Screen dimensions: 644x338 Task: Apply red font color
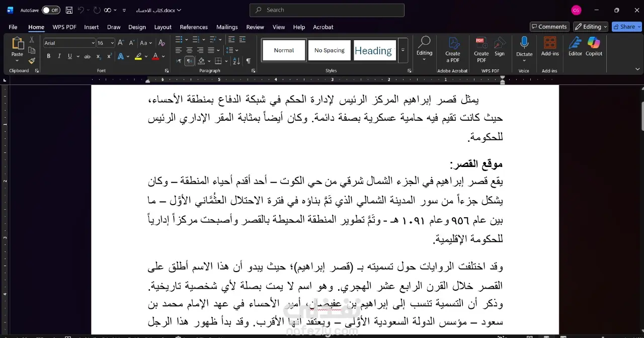click(155, 56)
